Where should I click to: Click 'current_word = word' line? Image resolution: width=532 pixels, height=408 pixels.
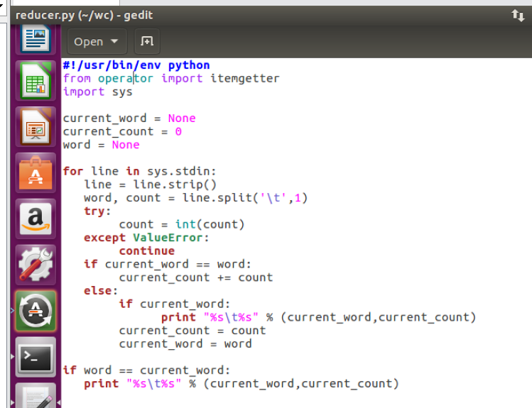tap(185, 344)
